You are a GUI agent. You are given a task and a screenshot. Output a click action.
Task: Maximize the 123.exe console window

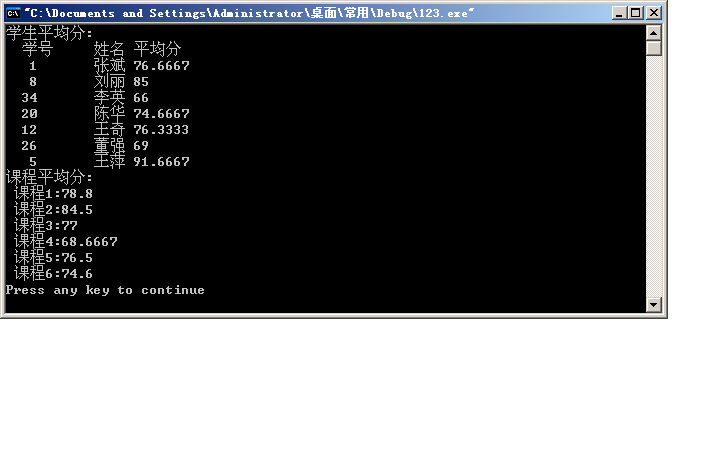[636, 13]
